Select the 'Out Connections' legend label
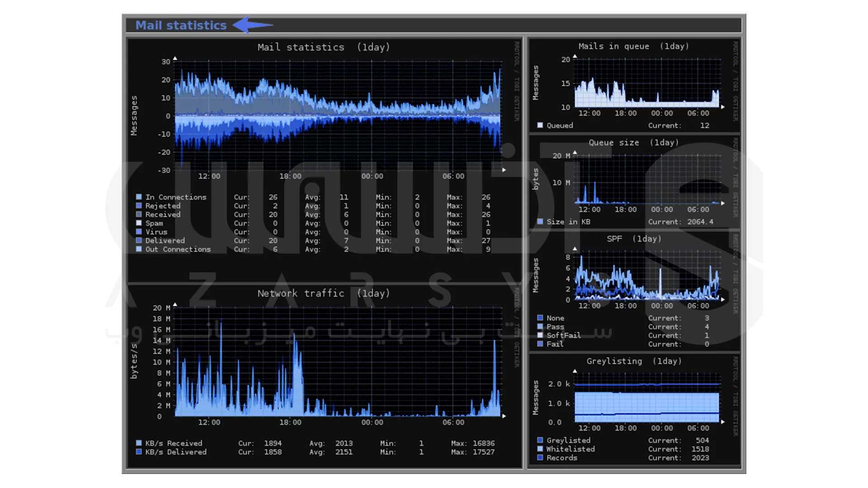 (x=178, y=249)
